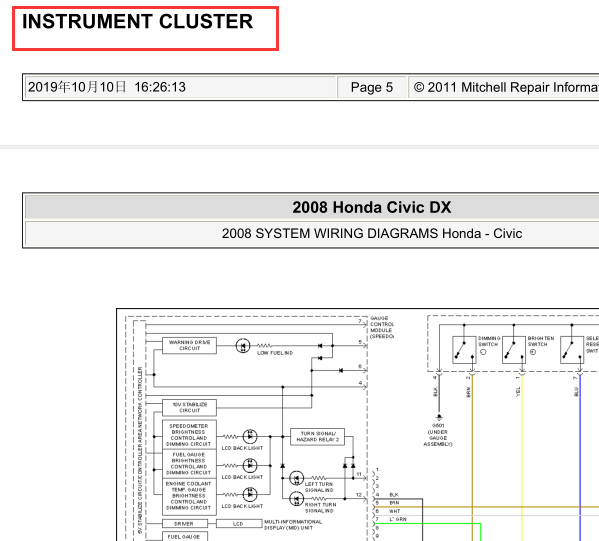The image size is (599, 541).
Task: Click the speedometer LCD BACK LIGHT LED symbol
Action: [x=250, y=436]
